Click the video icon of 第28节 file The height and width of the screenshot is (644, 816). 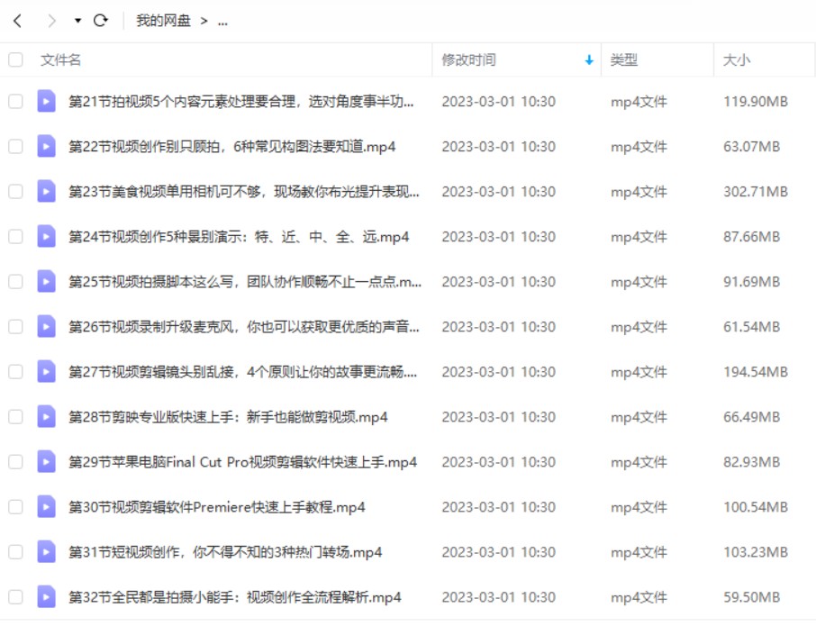point(46,416)
